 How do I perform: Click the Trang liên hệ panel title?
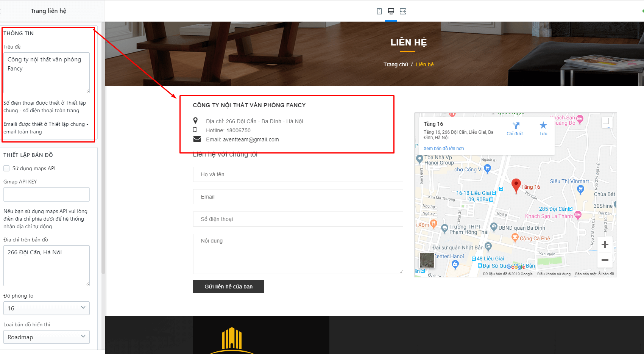pyautogui.click(x=48, y=11)
